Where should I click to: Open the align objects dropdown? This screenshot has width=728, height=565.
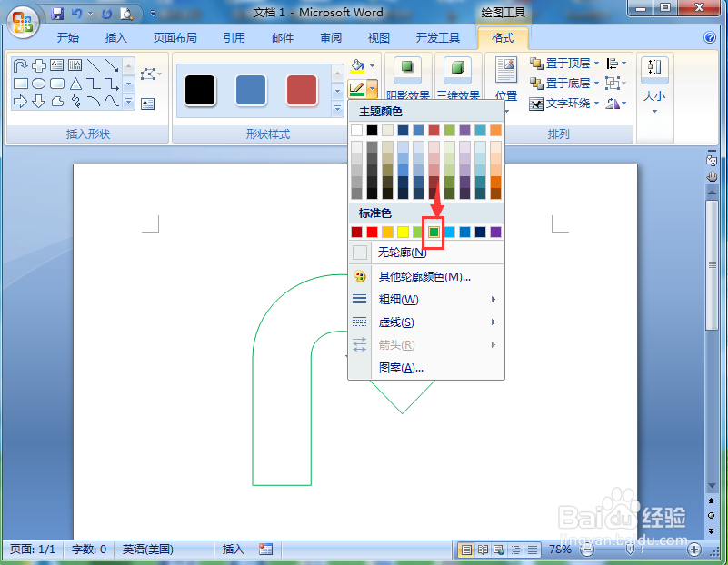point(616,64)
